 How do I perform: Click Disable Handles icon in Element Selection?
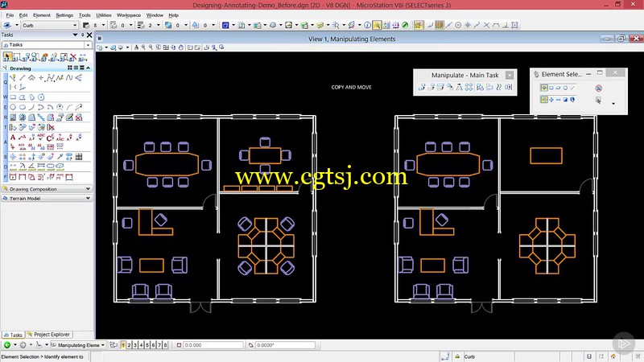(599, 88)
